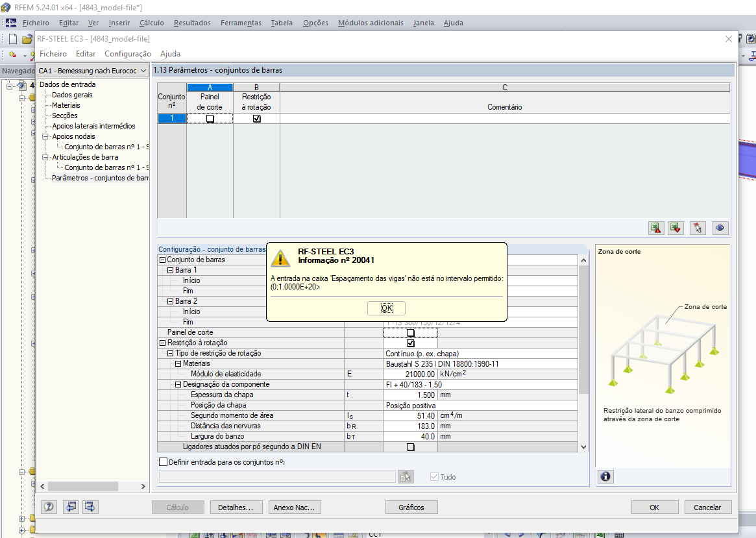Open Resultados menu in RFEM main window
This screenshot has width=756, height=538.
192,23
